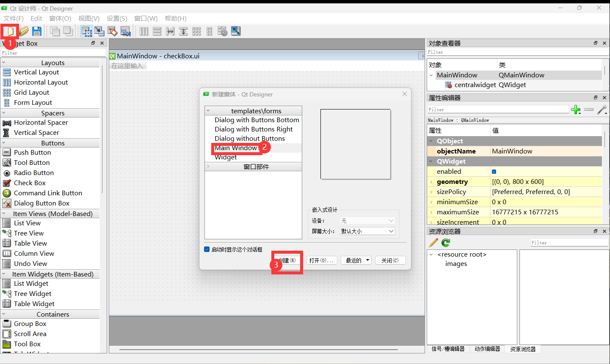Click the New form toolbar icon
Viewport: 610px width, 364px height.
coord(10,31)
